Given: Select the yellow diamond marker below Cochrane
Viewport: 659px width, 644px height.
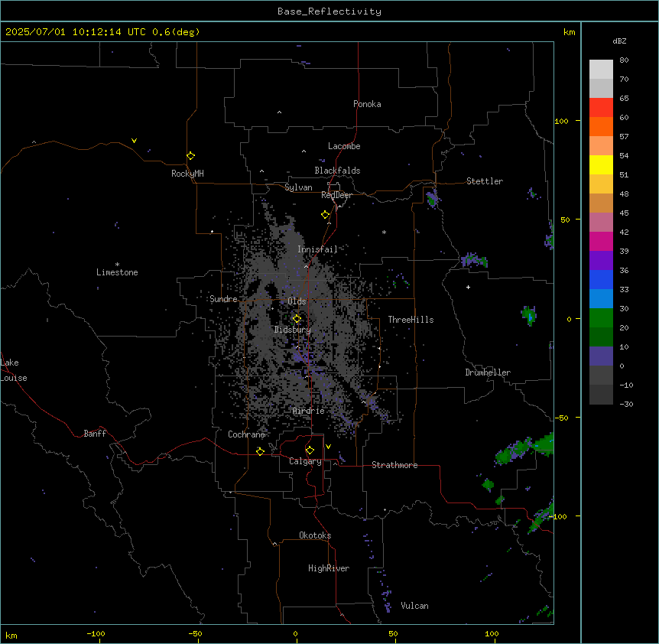Looking at the screenshot, I should (260, 451).
